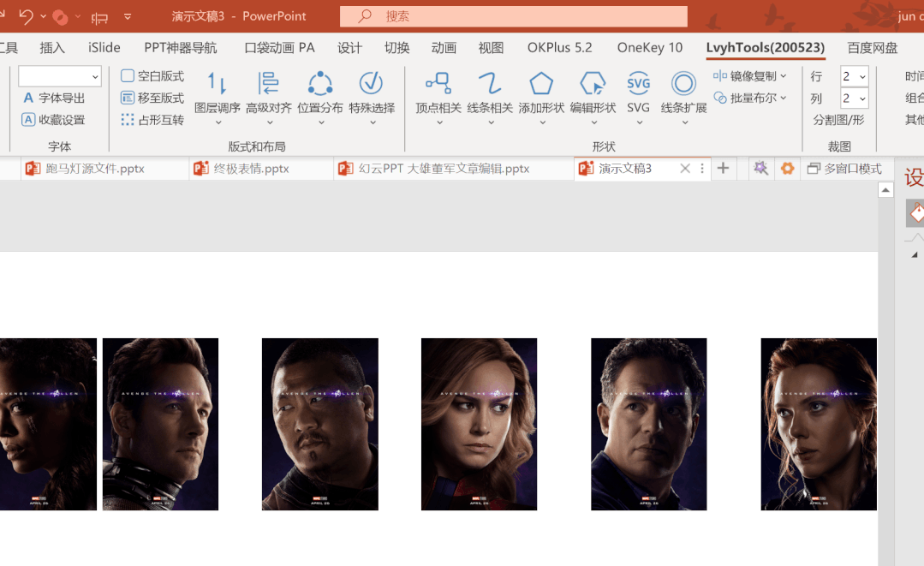Image resolution: width=924 pixels, height=566 pixels.
Task: Click the vertical scrollbar up arrow
Action: pyautogui.click(x=885, y=189)
